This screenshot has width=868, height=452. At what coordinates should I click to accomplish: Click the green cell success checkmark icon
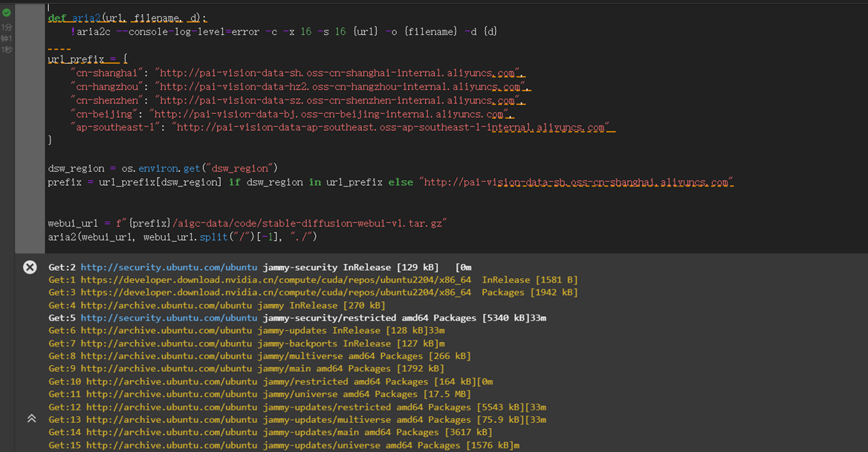pyautogui.click(x=7, y=12)
